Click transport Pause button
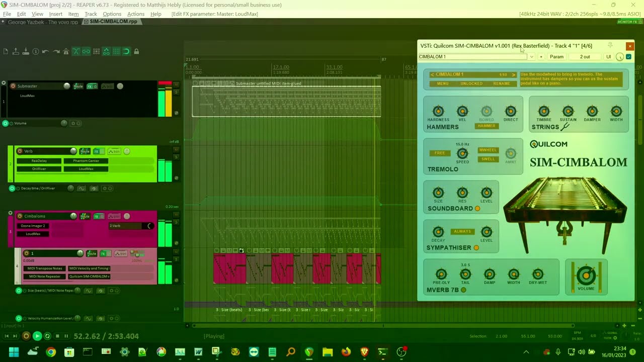This screenshot has width=644, height=362. [x=66, y=336]
